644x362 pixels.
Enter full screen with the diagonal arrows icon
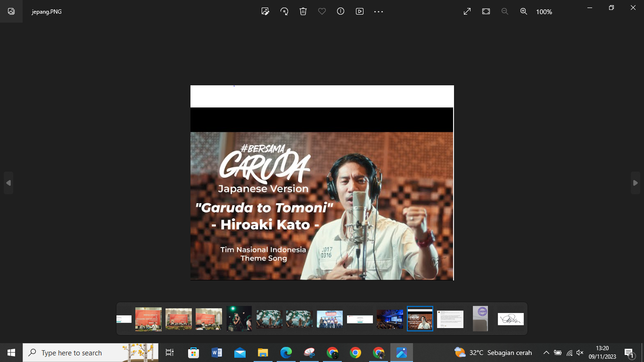[x=467, y=11]
